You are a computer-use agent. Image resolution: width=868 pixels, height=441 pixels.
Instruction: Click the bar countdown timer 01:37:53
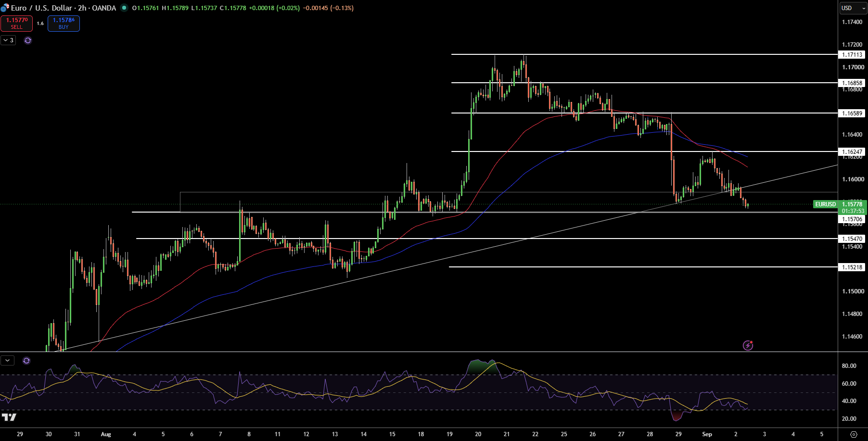[x=853, y=211]
